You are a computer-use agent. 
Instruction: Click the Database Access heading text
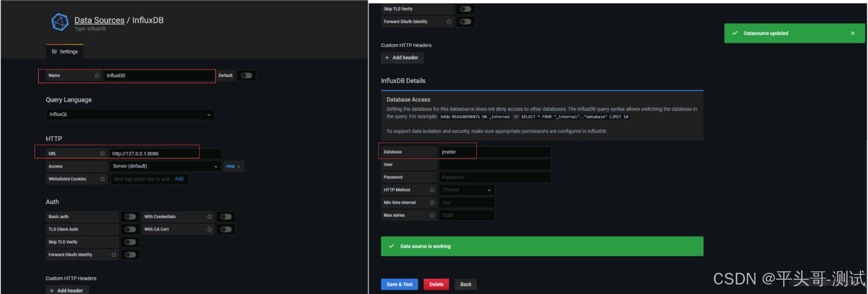click(408, 100)
